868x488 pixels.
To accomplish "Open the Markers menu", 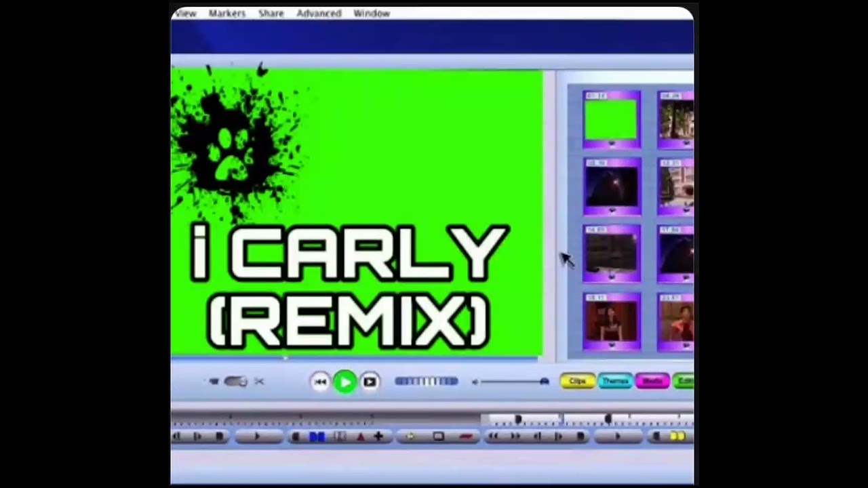I will pos(226,14).
